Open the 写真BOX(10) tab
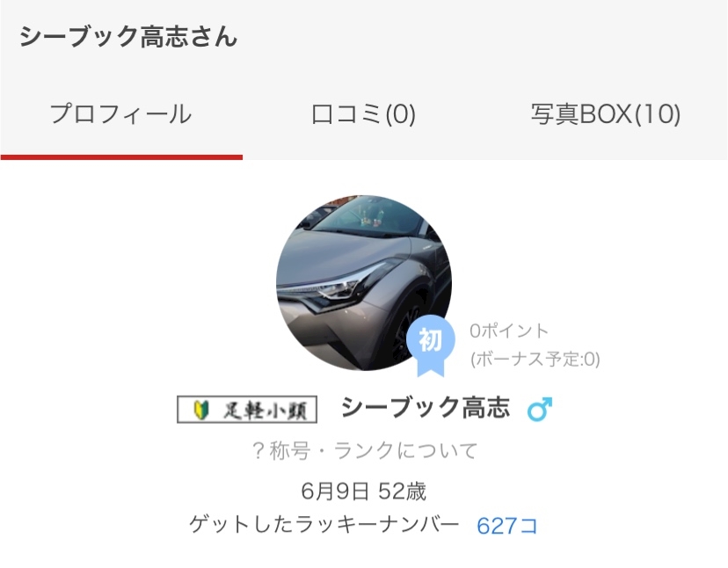Image resolution: width=728 pixels, height=568 pixels. (x=606, y=113)
